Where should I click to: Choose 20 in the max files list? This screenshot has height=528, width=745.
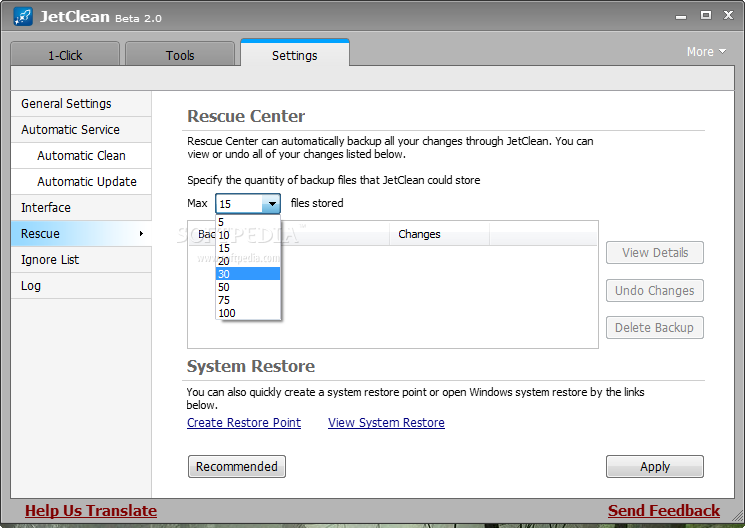coord(248,260)
